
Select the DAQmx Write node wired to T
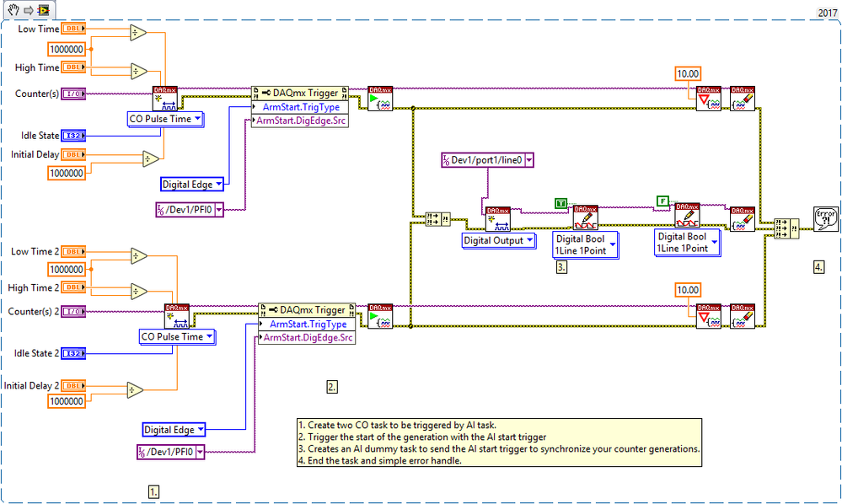pyautogui.click(x=586, y=217)
